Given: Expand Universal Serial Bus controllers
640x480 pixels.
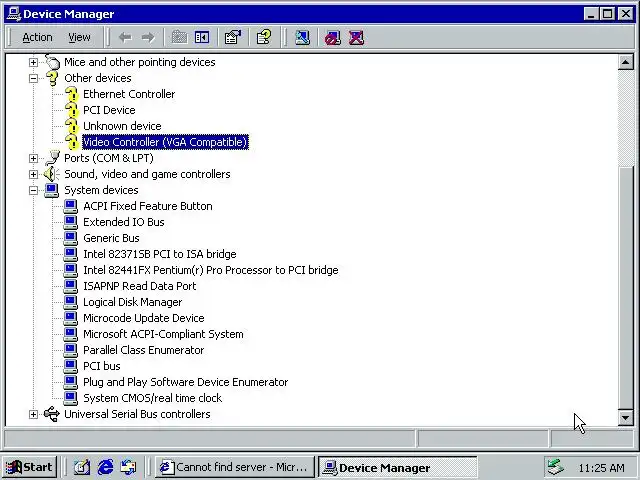Looking at the screenshot, I should point(33,414).
